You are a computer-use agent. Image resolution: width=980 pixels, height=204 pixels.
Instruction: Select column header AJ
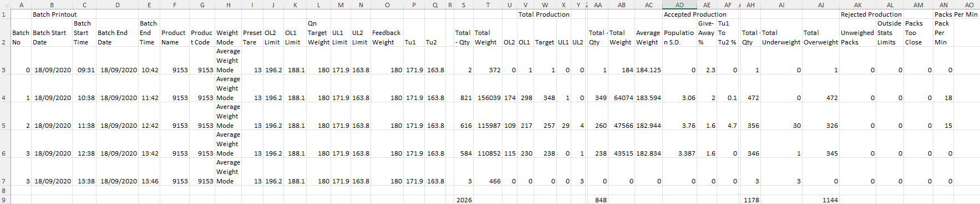tap(821, 4)
